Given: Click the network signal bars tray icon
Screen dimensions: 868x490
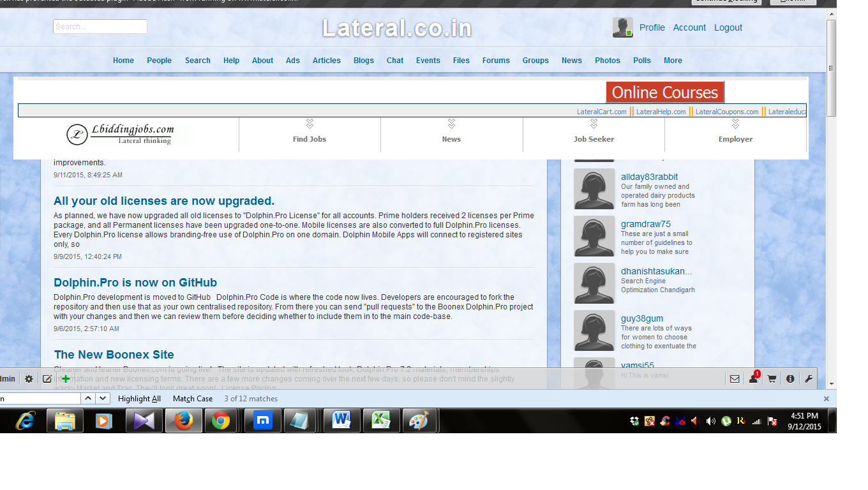Looking at the screenshot, I should [757, 421].
